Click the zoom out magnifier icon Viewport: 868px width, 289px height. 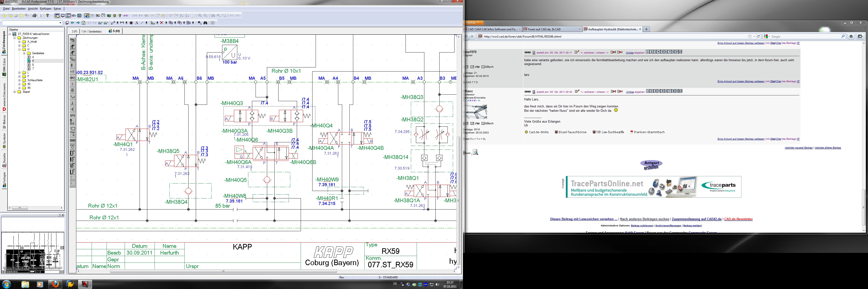[x=205, y=16]
